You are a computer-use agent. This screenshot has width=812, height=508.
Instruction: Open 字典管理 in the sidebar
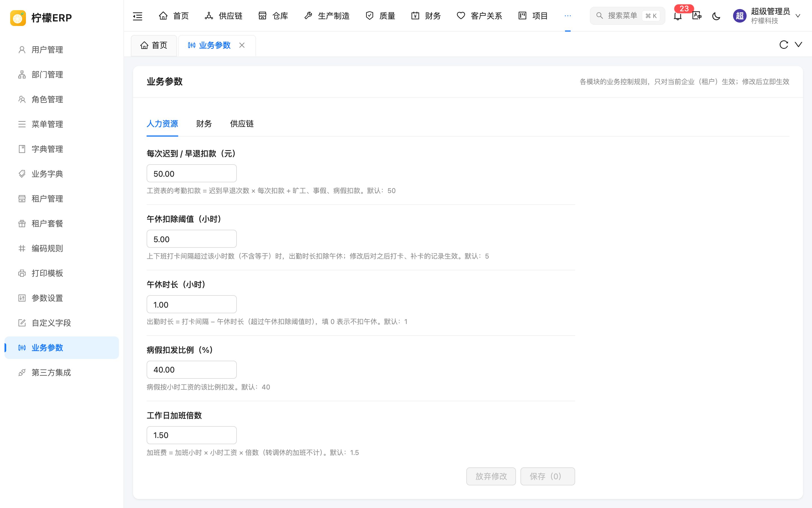click(62, 149)
